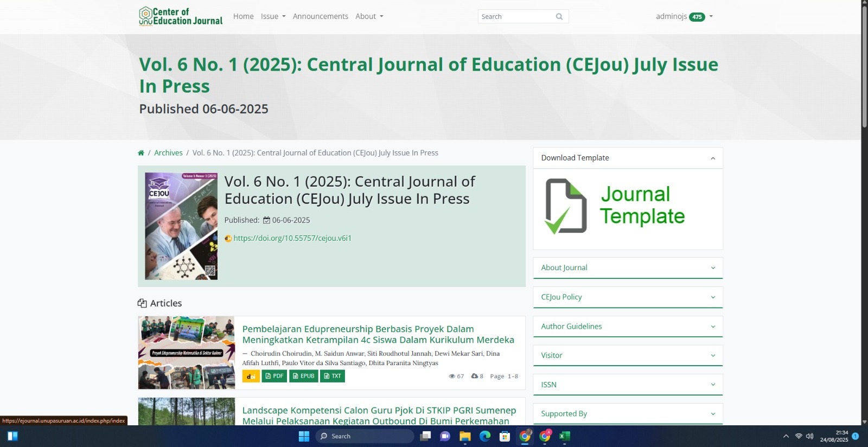Show hidden tray icons chevron

click(x=786, y=436)
